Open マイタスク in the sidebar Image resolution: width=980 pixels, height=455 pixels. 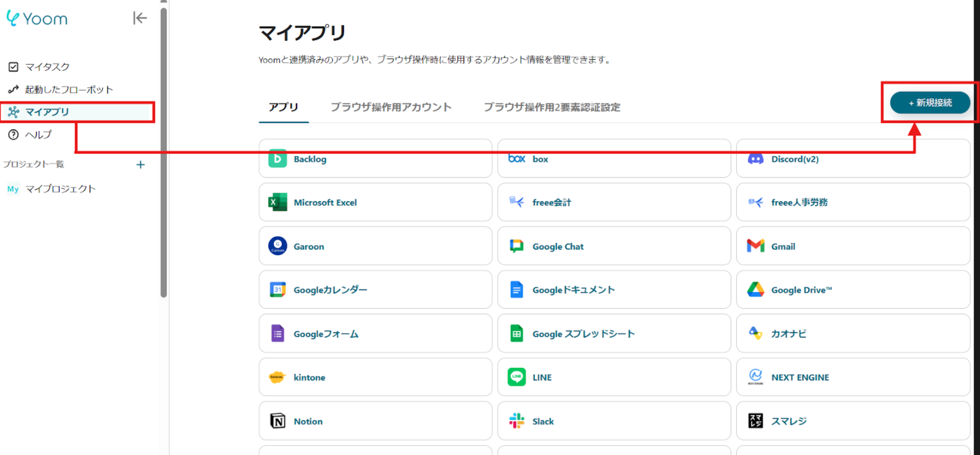pos(47,67)
